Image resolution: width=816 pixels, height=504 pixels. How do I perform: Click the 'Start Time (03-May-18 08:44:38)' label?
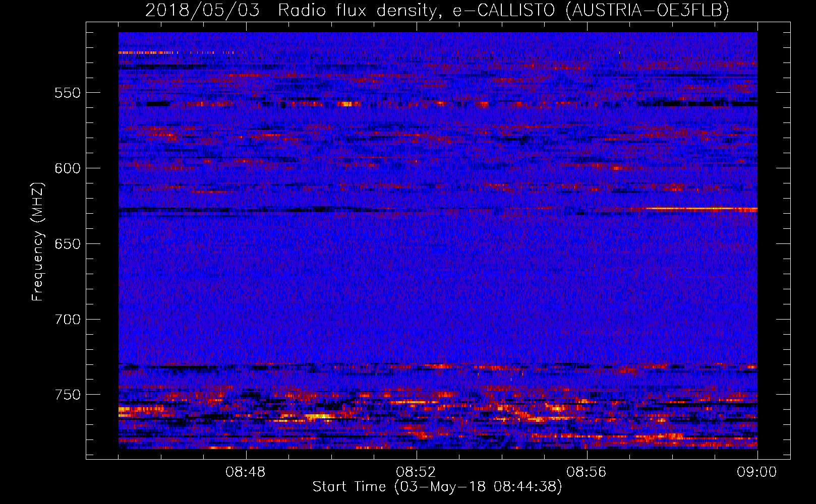point(437,487)
